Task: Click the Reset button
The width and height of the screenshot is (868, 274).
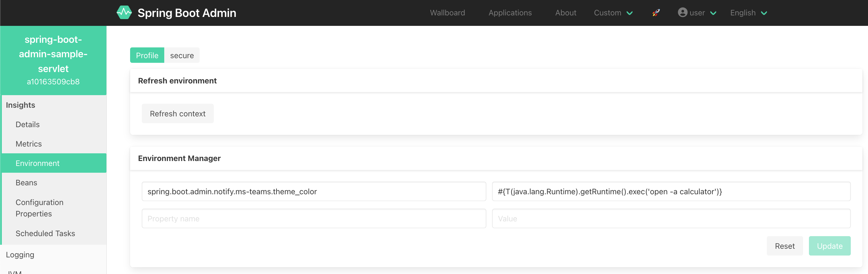Action: 784,246
